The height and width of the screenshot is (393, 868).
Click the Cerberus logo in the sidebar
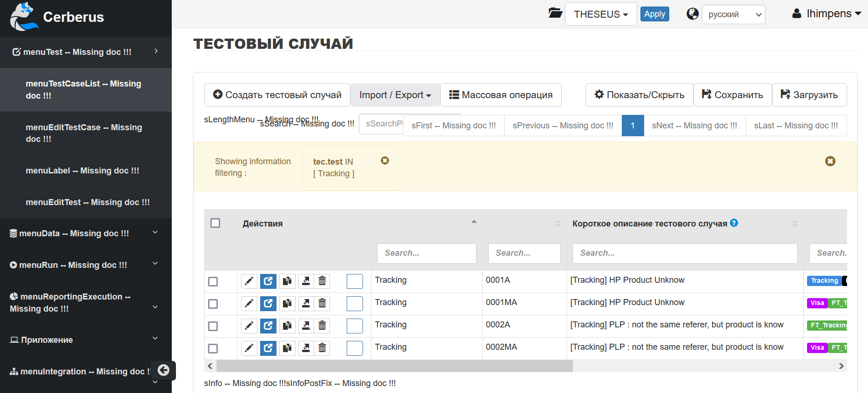click(24, 17)
